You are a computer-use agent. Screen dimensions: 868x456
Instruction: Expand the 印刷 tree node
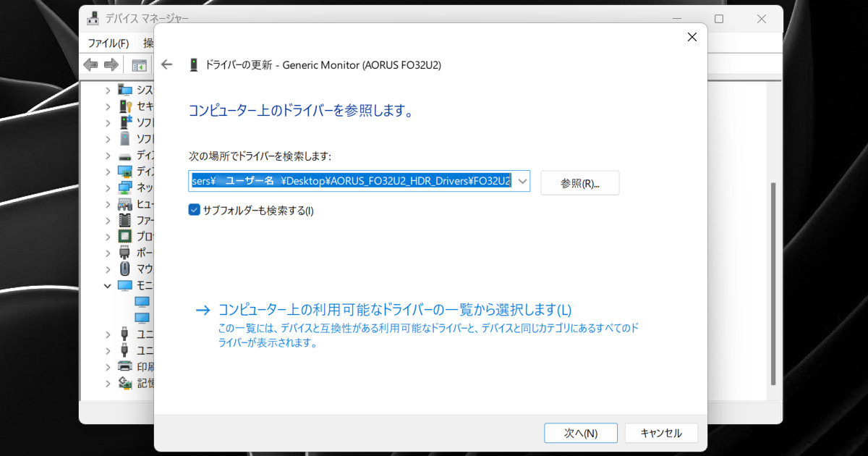click(108, 366)
